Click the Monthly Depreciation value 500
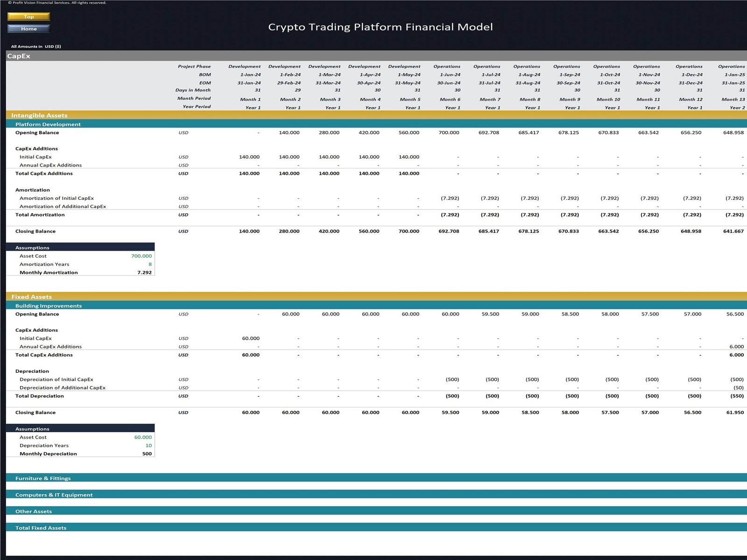This screenshot has height=560, width=747. 147,454
